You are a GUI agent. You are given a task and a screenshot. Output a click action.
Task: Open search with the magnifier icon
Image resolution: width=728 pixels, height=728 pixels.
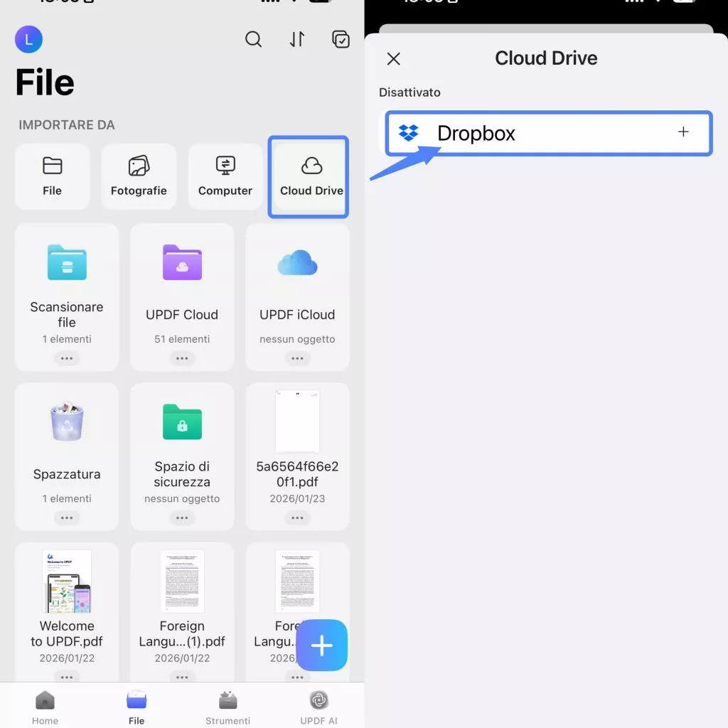click(x=253, y=40)
